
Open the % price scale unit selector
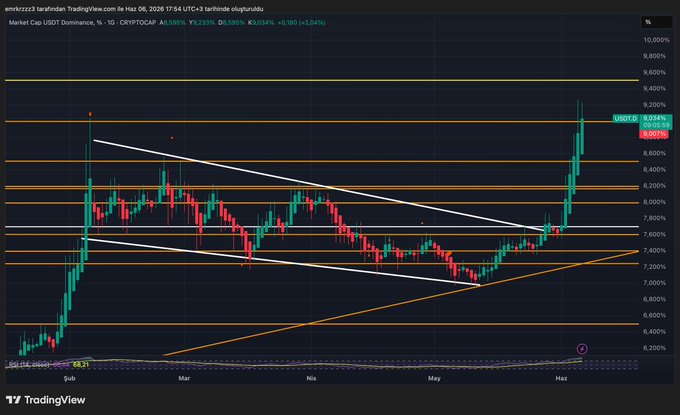(x=656, y=22)
